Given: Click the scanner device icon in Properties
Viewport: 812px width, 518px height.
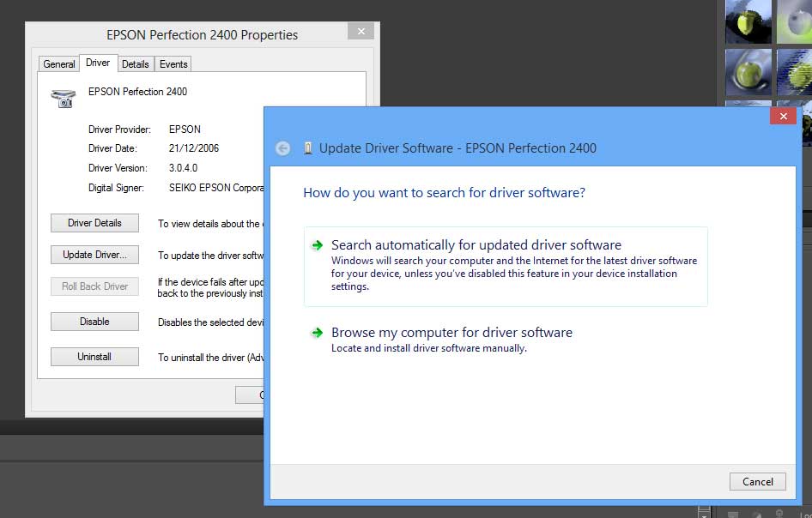Looking at the screenshot, I should (62, 98).
